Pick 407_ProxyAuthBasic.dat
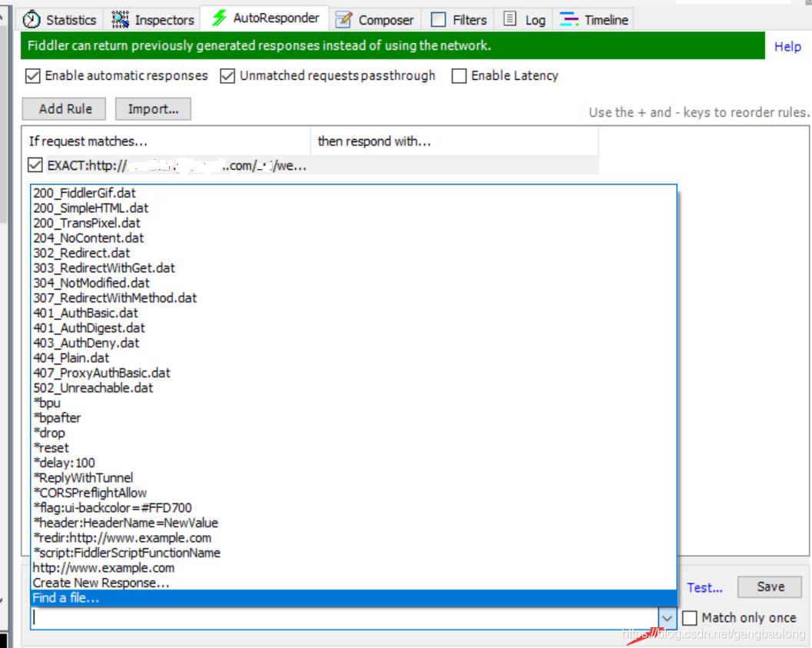This screenshot has width=812, height=648. [353, 373]
